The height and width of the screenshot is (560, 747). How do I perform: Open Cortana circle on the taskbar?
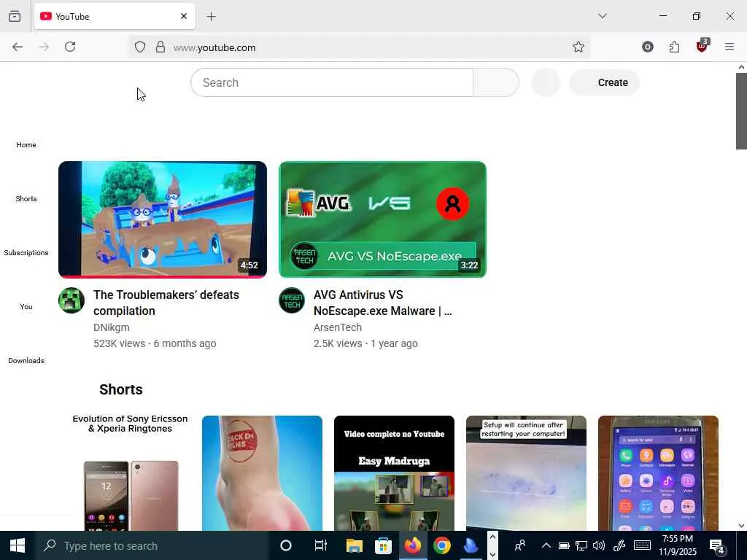point(285,545)
